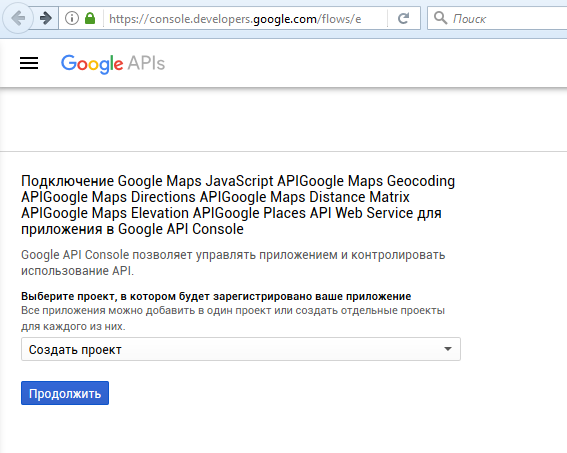The image size is (567, 453).
Task: Click the 'Подключение Google Maps JavaScript API' heading
Action: point(238,205)
